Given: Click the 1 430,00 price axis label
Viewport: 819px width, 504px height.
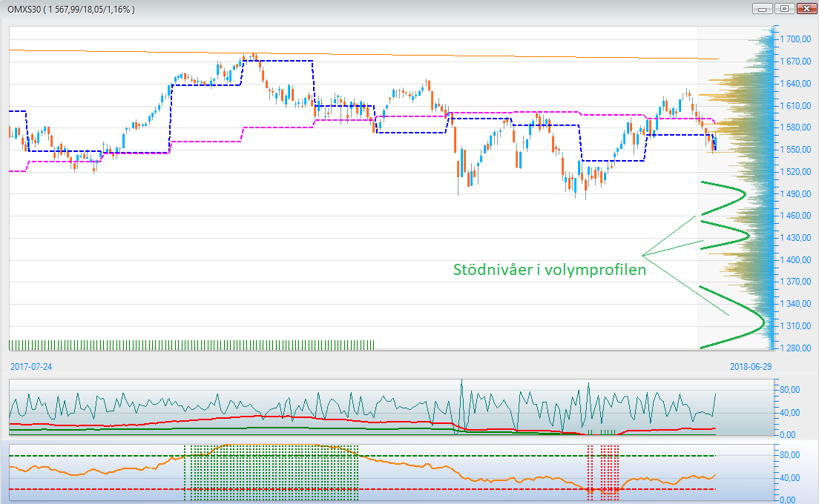Looking at the screenshot, I should coord(796,237).
